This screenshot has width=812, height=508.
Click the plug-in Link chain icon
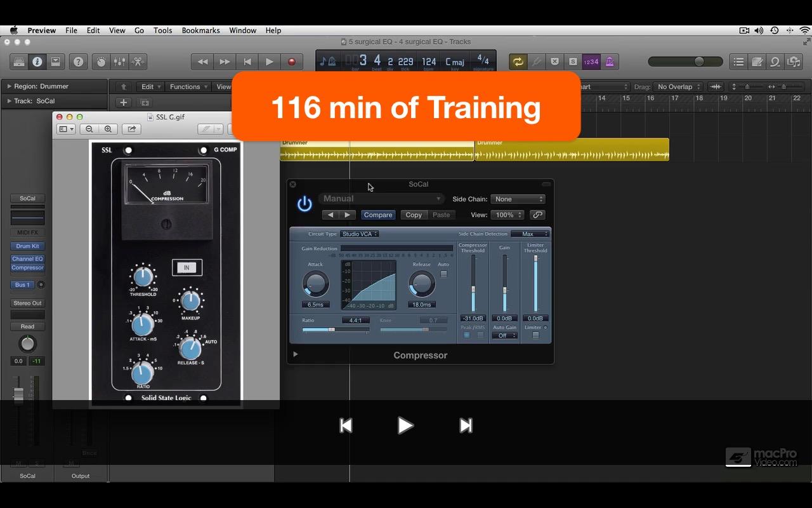(537, 215)
